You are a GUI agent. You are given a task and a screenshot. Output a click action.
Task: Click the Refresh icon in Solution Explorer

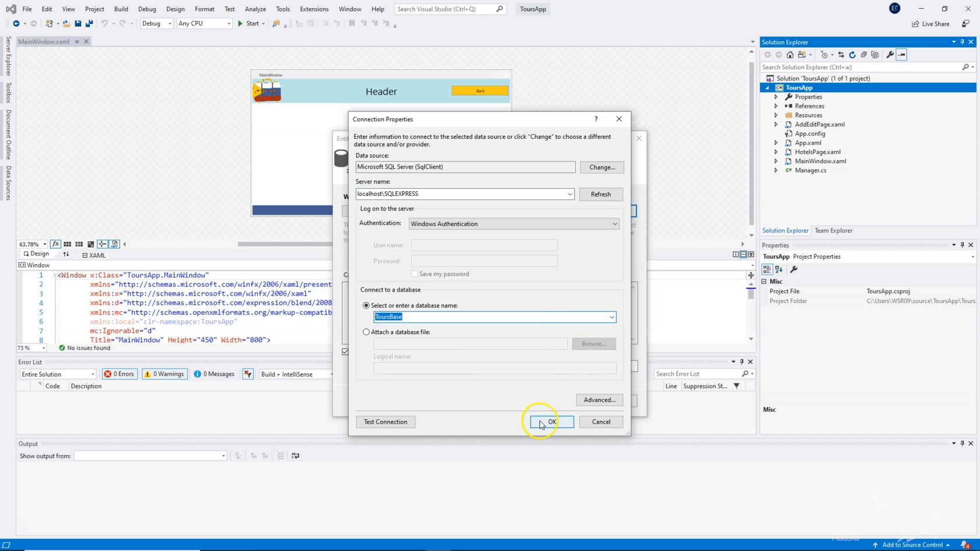[852, 55]
